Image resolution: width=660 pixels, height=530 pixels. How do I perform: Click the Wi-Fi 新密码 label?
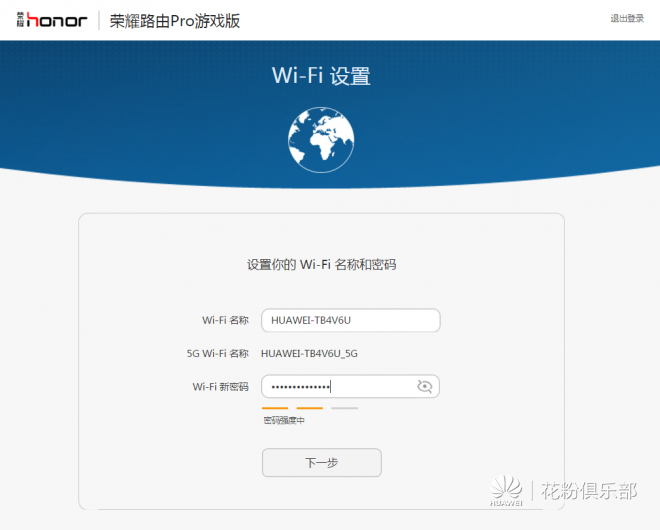pyautogui.click(x=221, y=387)
